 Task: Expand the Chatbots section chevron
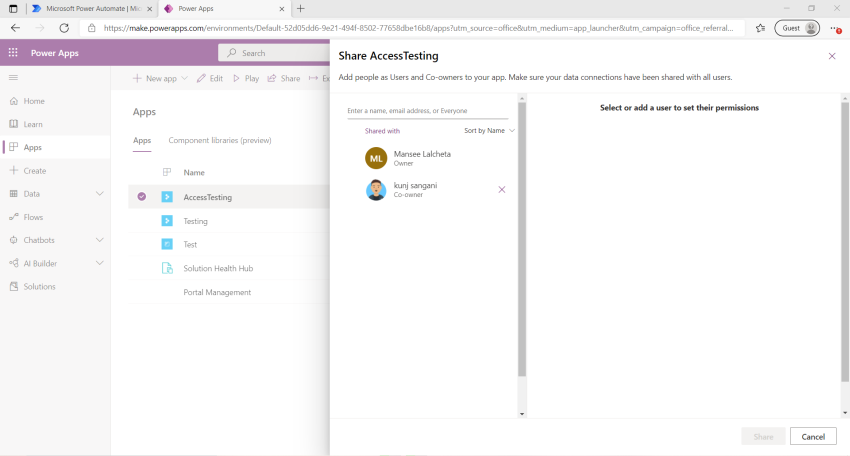click(100, 240)
